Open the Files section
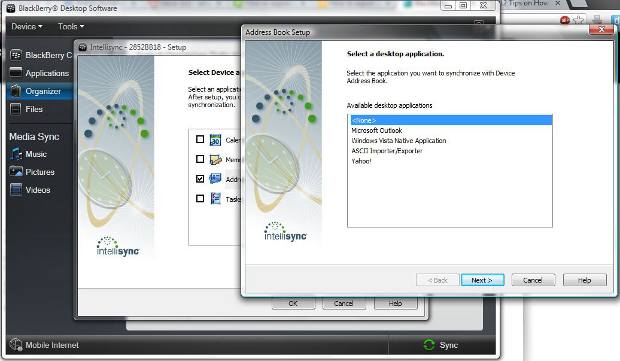620x361 pixels. click(x=34, y=109)
